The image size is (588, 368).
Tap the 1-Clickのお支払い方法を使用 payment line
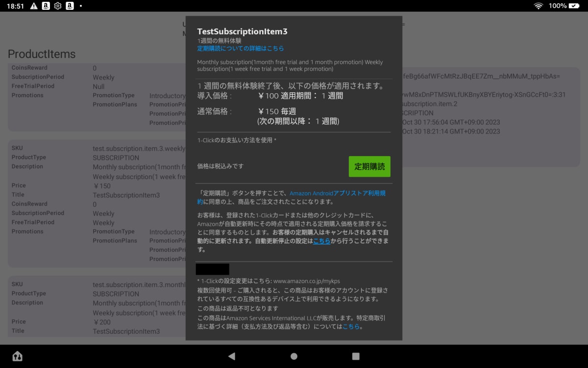237,140
